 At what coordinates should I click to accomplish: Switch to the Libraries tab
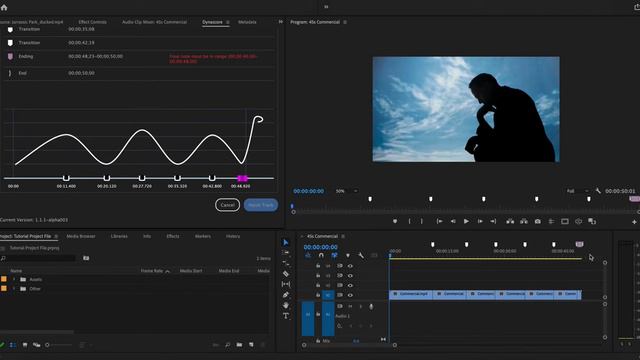click(x=119, y=236)
